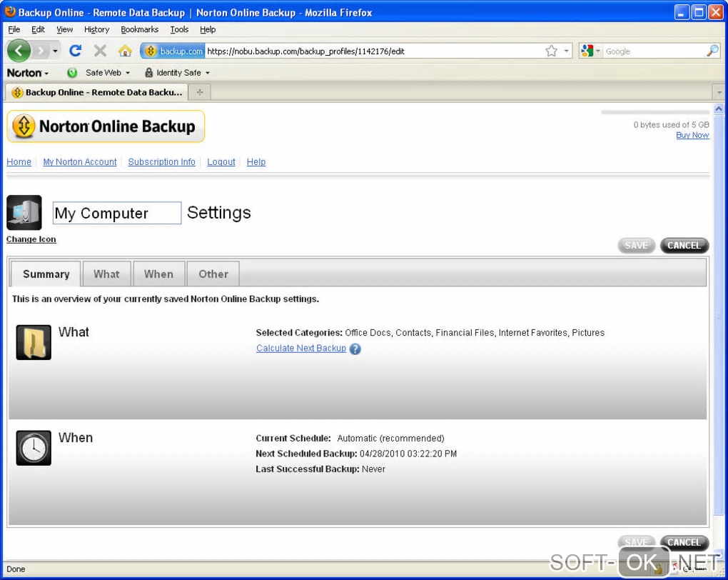Reload the page with the Refresh icon

click(x=75, y=51)
